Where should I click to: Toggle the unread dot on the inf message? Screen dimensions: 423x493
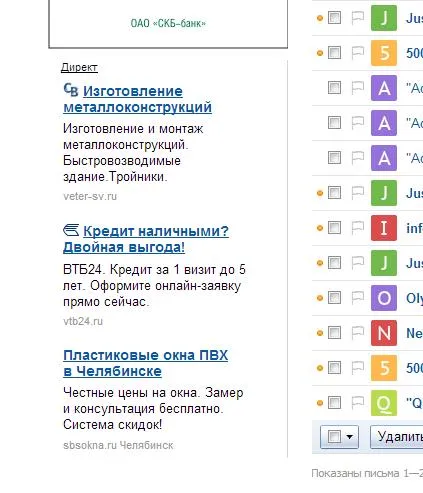pos(320,228)
